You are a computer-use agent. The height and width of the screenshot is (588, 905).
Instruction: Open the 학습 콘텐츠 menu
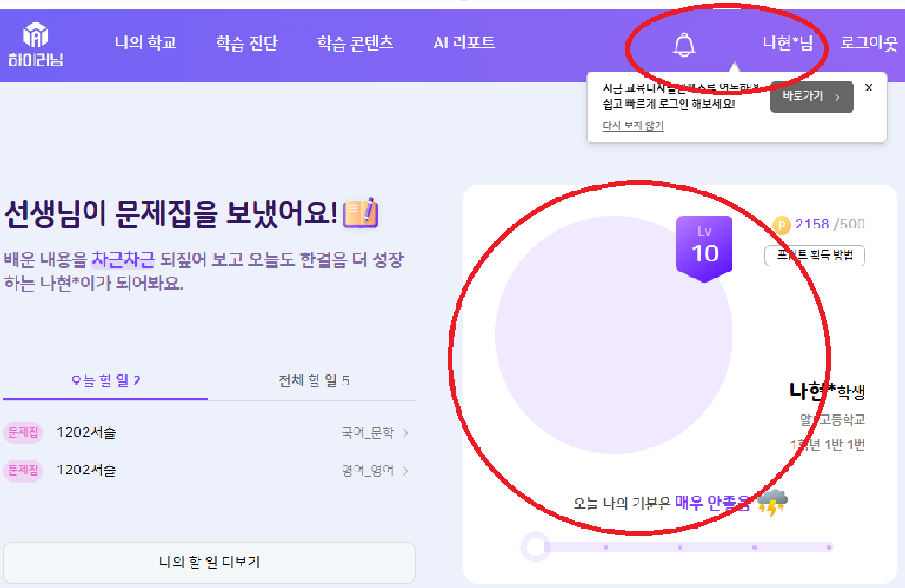pyautogui.click(x=355, y=43)
